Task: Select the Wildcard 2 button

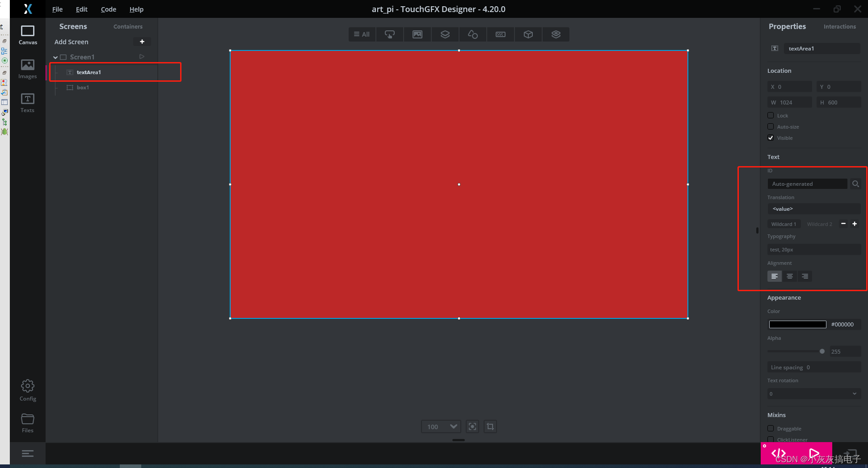Action: coord(819,224)
